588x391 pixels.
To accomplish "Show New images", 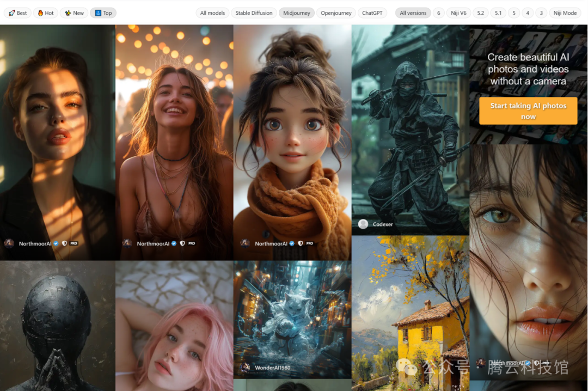I will pyautogui.click(x=74, y=13).
